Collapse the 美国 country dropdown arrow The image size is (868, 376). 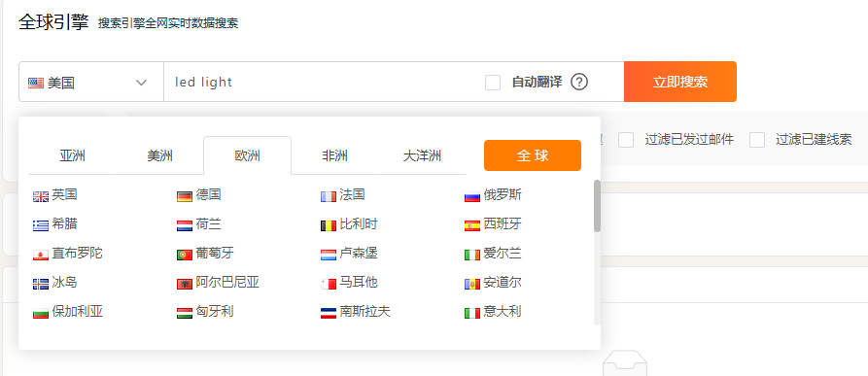click(x=141, y=83)
